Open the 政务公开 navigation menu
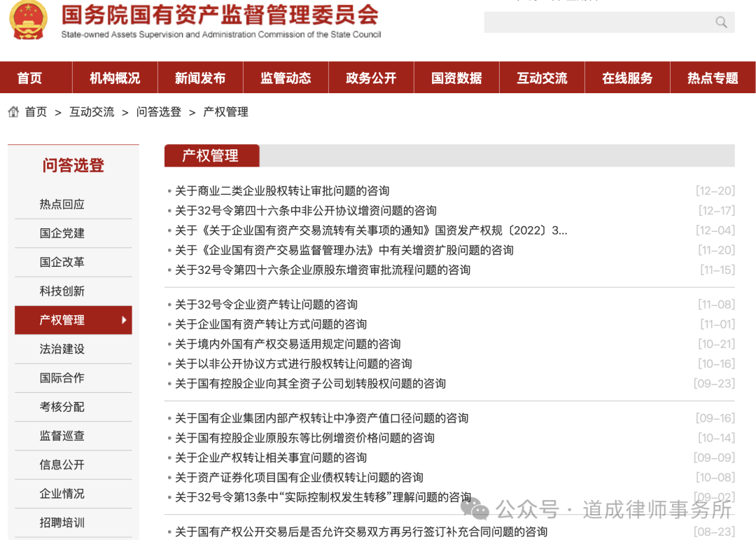This screenshot has width=756, height=540. (x=371, y=77)
